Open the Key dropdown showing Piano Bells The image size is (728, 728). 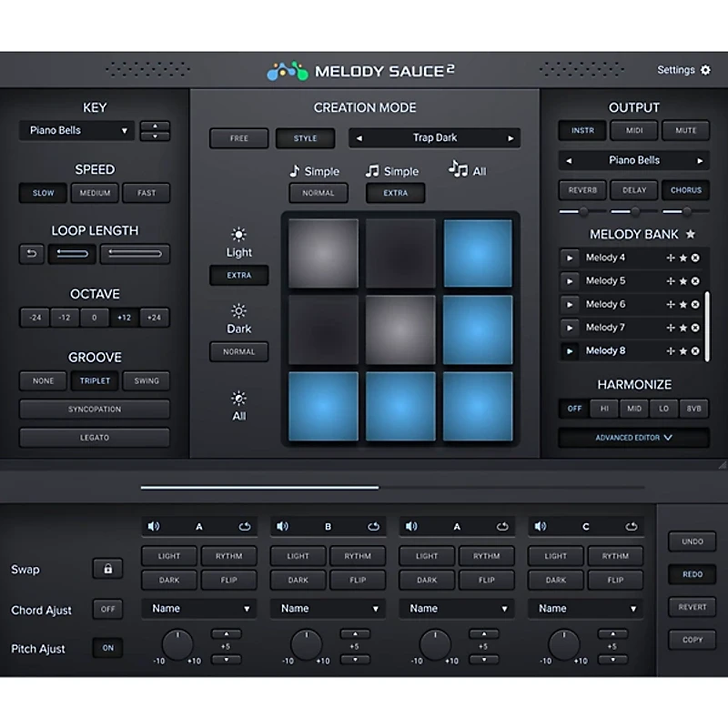tap(76, 130)
